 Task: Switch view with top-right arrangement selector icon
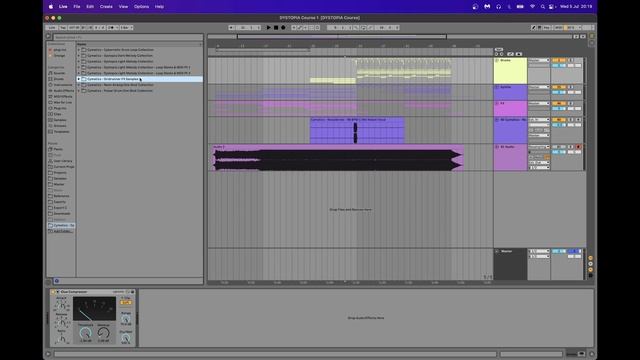pos(592,36)
